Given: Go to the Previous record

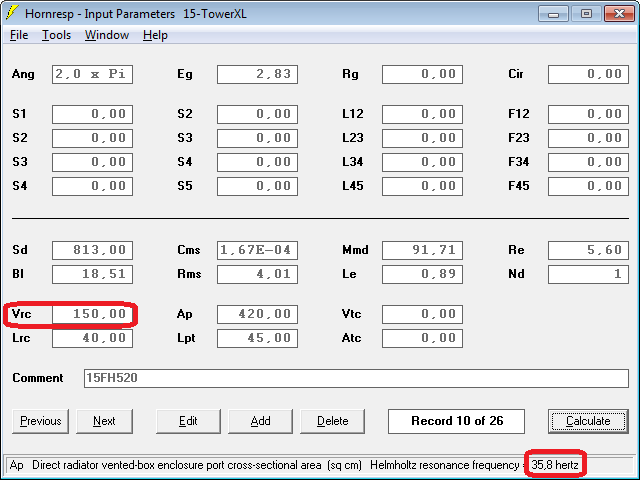Looking at the screenshot, I should (40, 421).
